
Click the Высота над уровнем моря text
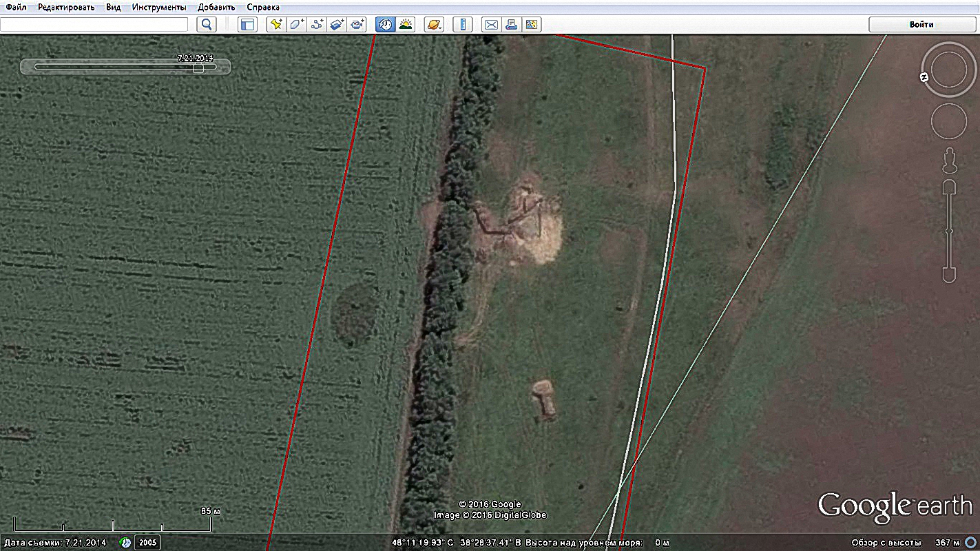pyautogui.click(x=583, y=543)
